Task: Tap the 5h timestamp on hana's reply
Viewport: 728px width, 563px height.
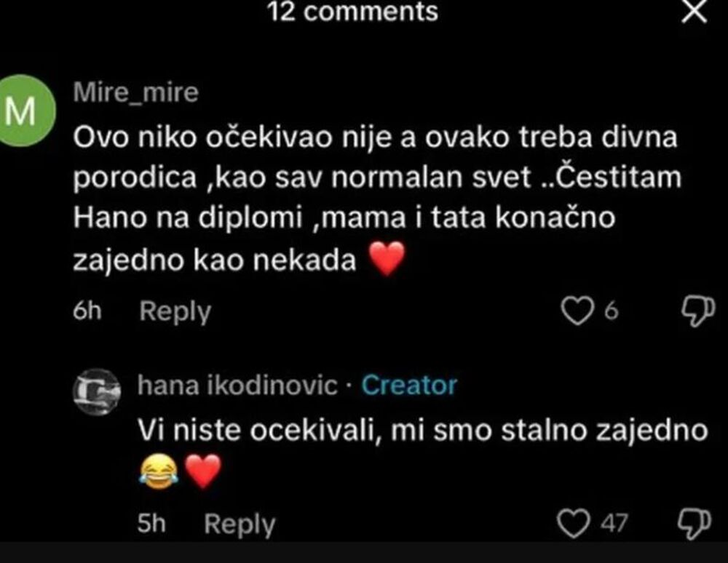Action: point(152,521)
